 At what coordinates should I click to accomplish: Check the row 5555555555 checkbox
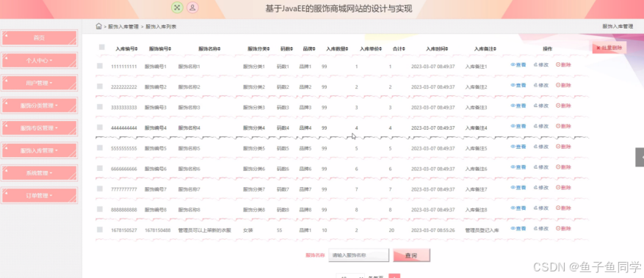[x=100, y=147]
